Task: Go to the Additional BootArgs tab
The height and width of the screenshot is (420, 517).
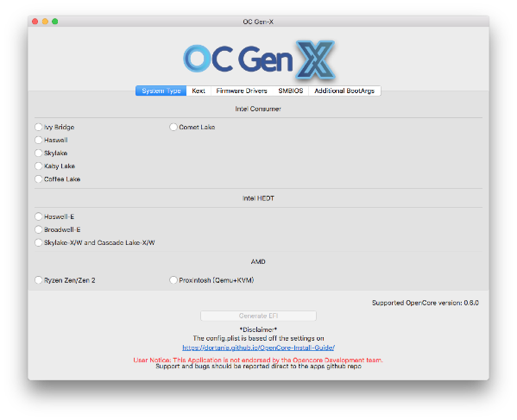Action: [x=344, y=91]
